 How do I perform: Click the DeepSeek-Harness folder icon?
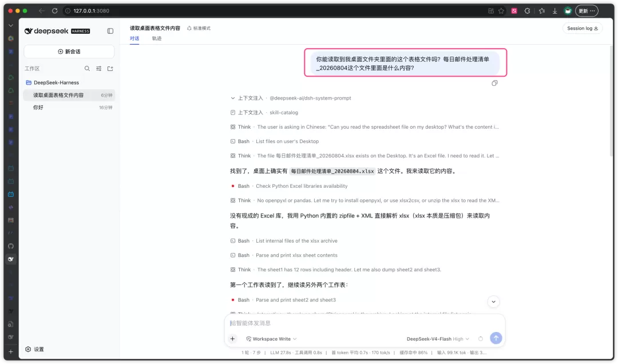[29, 82]
